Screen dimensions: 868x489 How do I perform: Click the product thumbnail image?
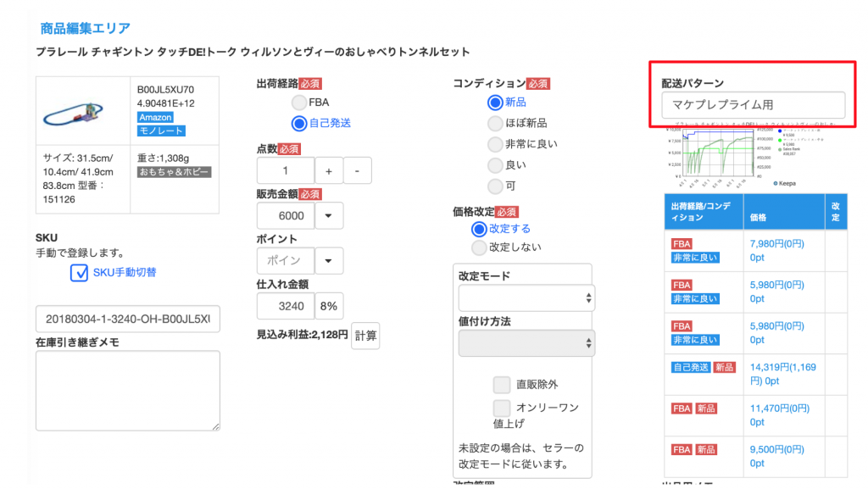point(74,114)
